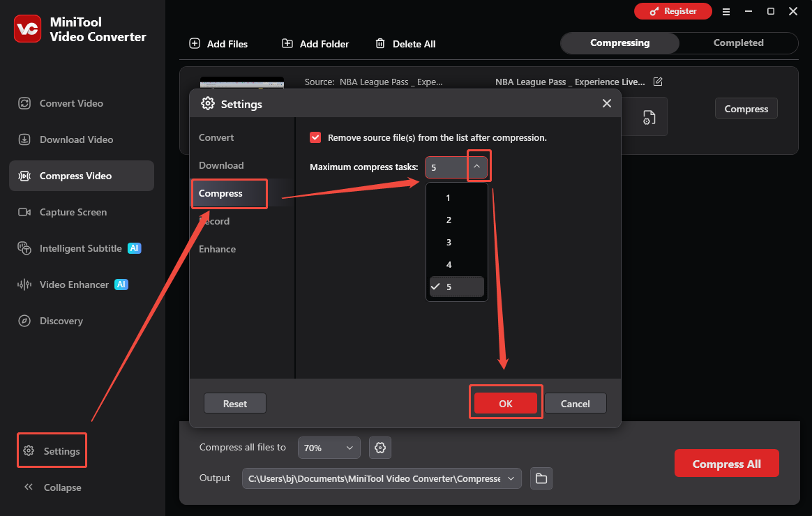Viewport: 812px width, 516px height.
Task: Click the Cancel button
Action: 576,403
